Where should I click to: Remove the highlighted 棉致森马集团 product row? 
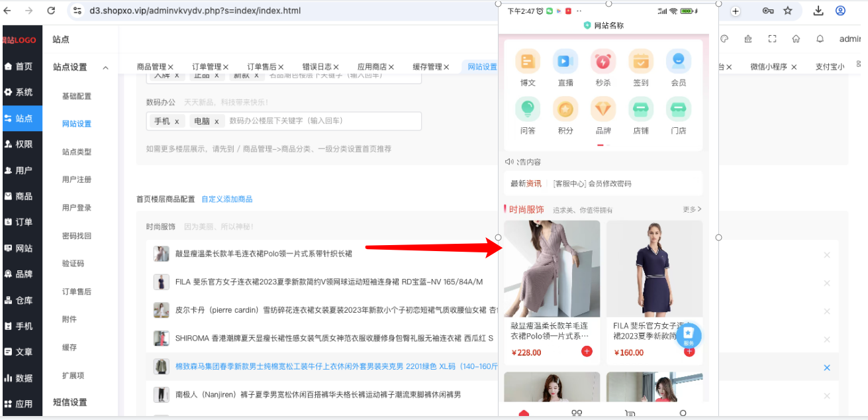click(x=826, y=368)
